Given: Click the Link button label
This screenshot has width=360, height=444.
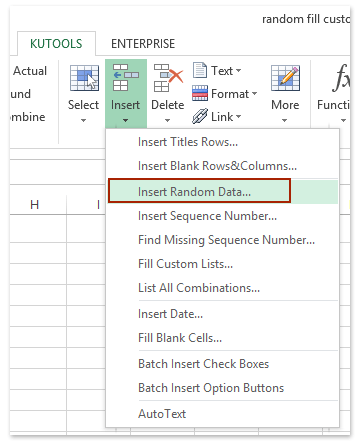Looking at the screenshot, I should [222, 117].
